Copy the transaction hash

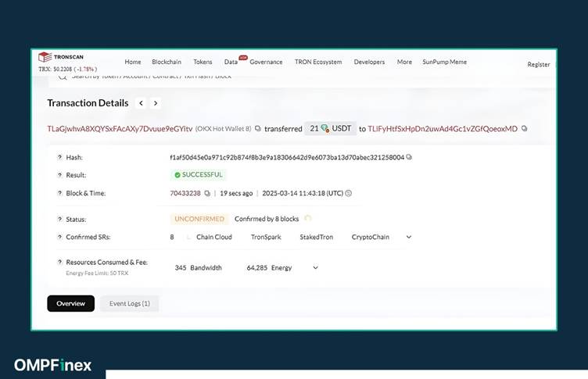(x=409, y=157)
